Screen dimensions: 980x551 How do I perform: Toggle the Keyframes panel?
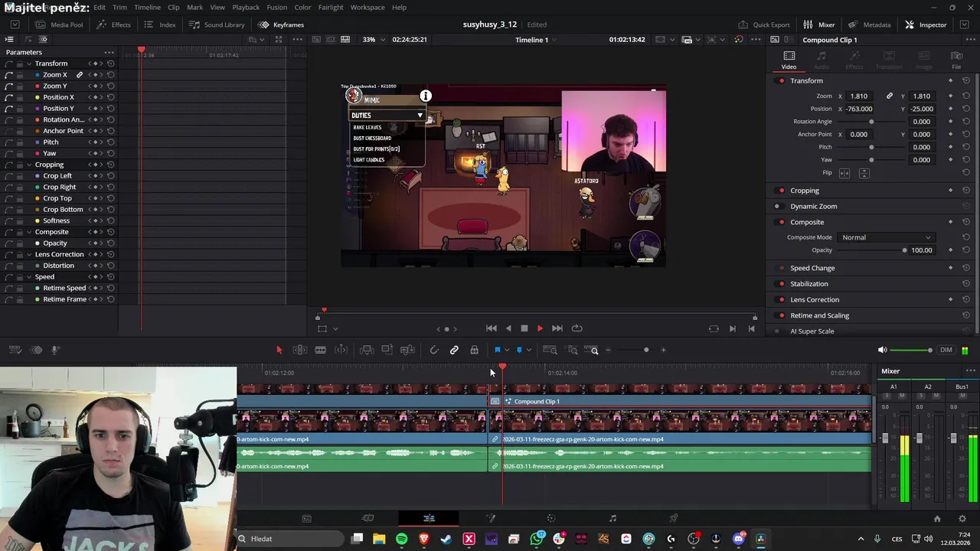point(281,24)
